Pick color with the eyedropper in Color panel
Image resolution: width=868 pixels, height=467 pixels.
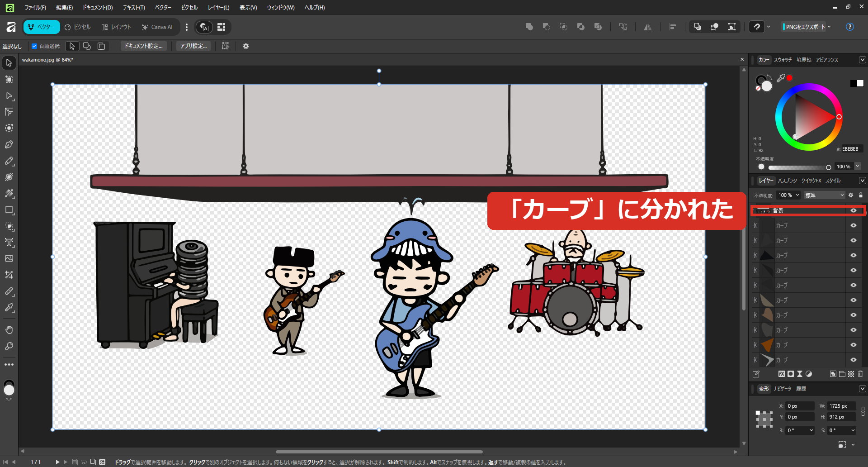[x=781, y=78]
